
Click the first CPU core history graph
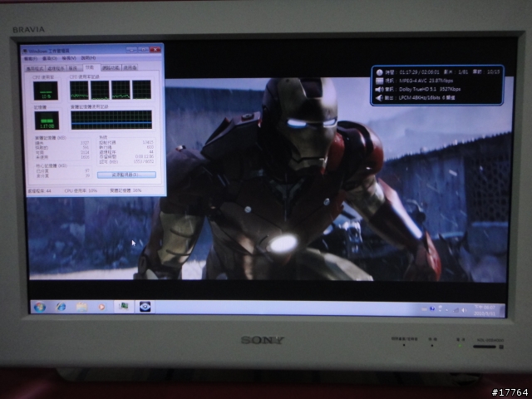click(x=79, y=90)
